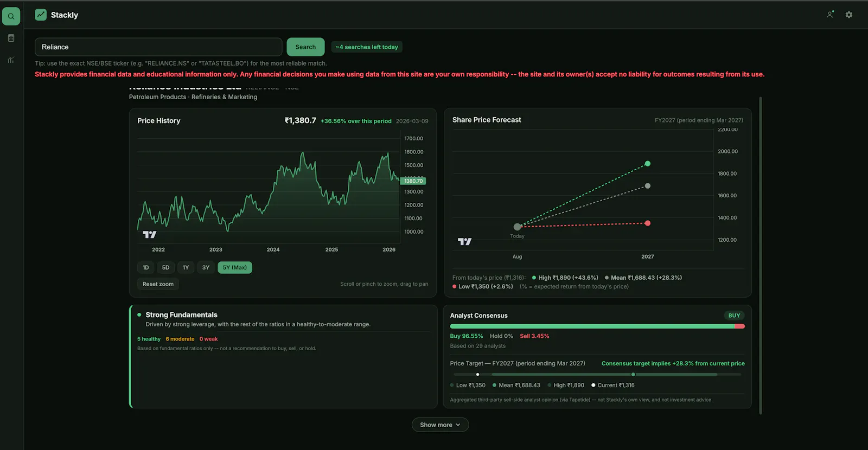
Task: Select the 3Y time range
Action: (206, 267)
